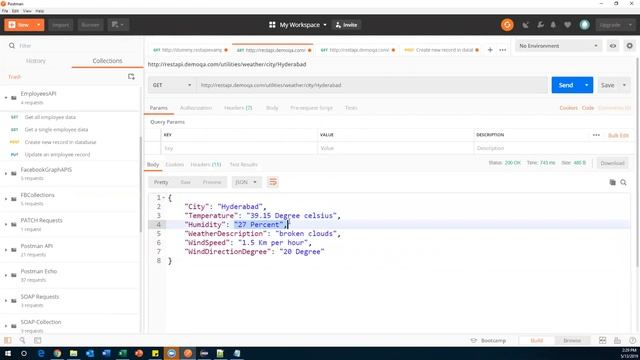Open the Send button dropdown arrow
640x360 pixels.
tap(587, 85)
